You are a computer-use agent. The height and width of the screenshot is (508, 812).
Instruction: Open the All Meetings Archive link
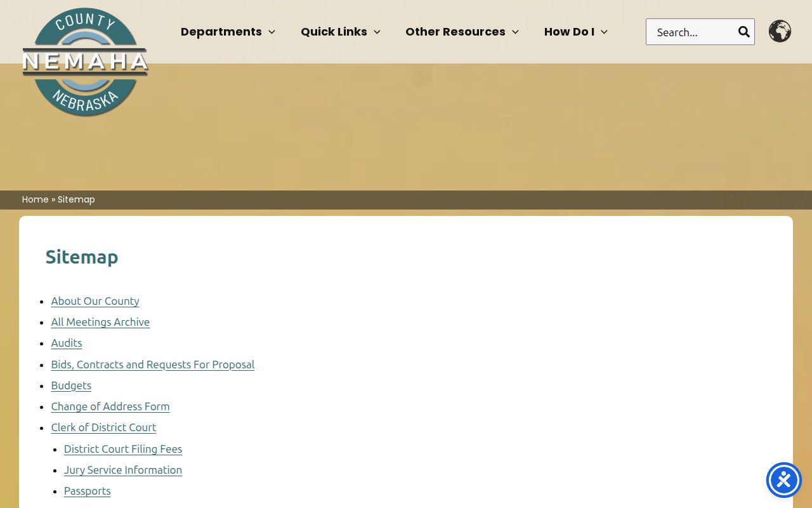click(x=100, y=322)
